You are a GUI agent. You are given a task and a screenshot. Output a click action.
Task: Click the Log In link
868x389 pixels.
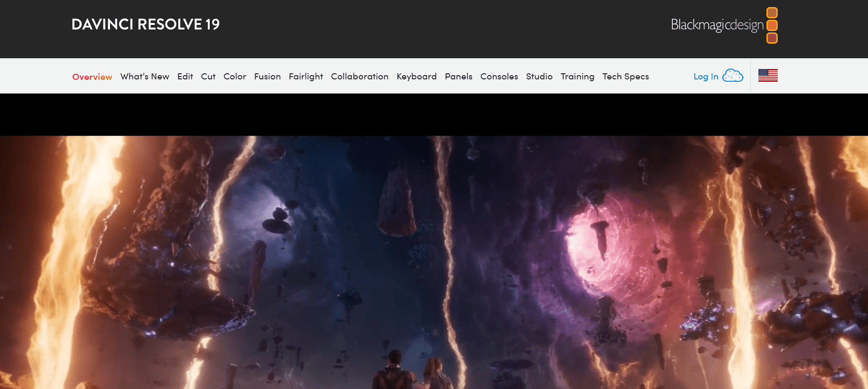click(x=706, y=77)
